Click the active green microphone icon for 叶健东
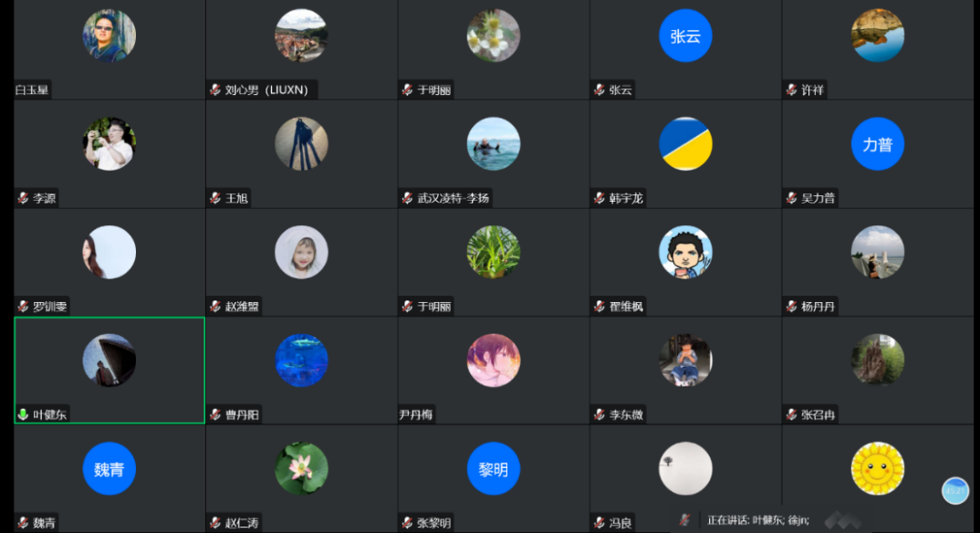This screenshot has width=980, height=533. click(23, 414)
